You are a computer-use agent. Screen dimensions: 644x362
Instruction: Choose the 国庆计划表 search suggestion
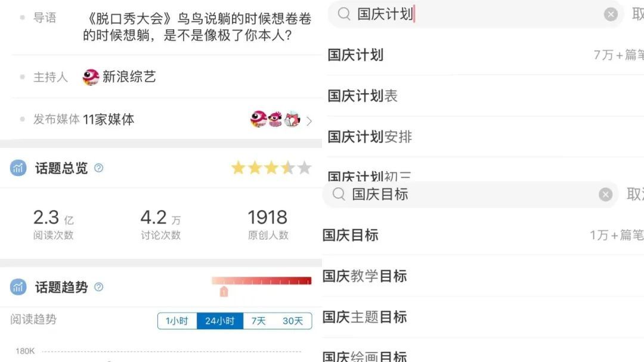click(x=485, y=96)
